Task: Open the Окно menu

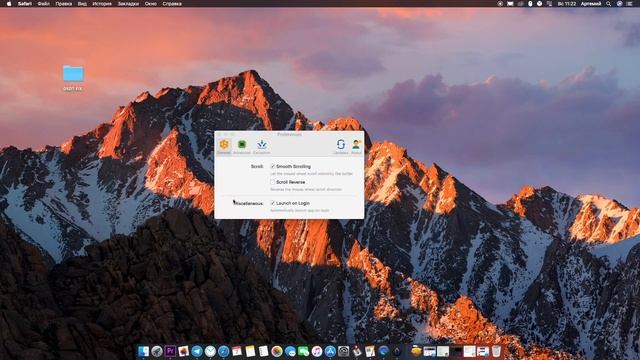Action: click(151, 4)
